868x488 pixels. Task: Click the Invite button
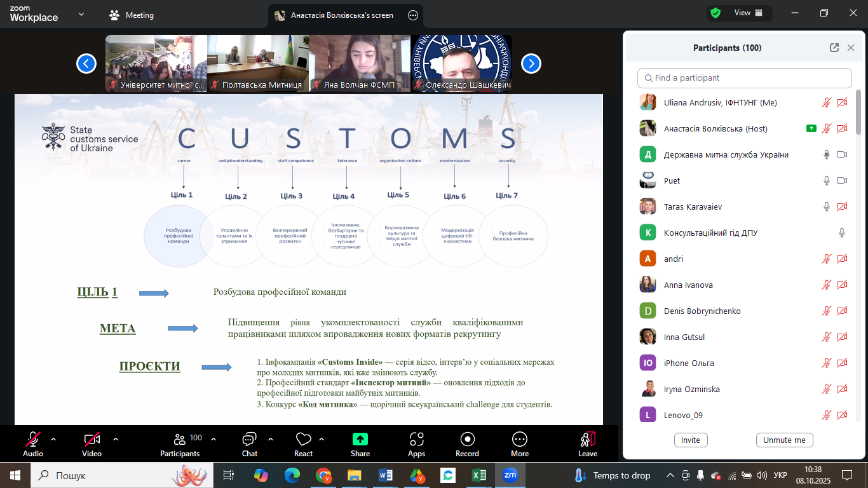coord(691,440)
